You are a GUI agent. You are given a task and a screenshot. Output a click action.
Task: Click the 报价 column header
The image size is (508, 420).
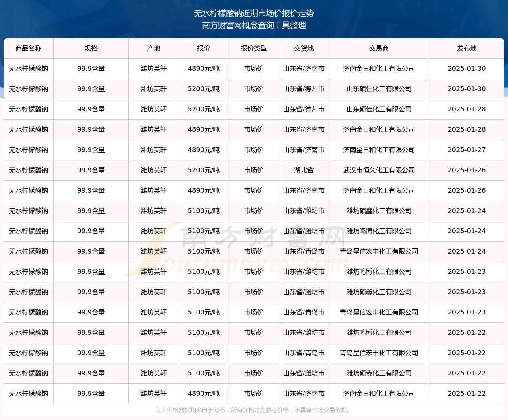tap(204, 48)
